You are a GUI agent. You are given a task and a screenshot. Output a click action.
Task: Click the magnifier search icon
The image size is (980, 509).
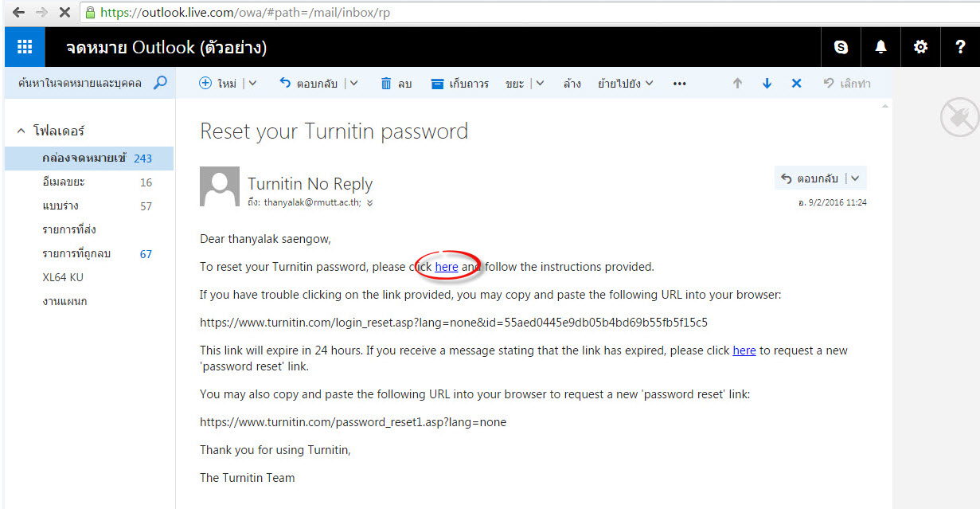[160, 83]
